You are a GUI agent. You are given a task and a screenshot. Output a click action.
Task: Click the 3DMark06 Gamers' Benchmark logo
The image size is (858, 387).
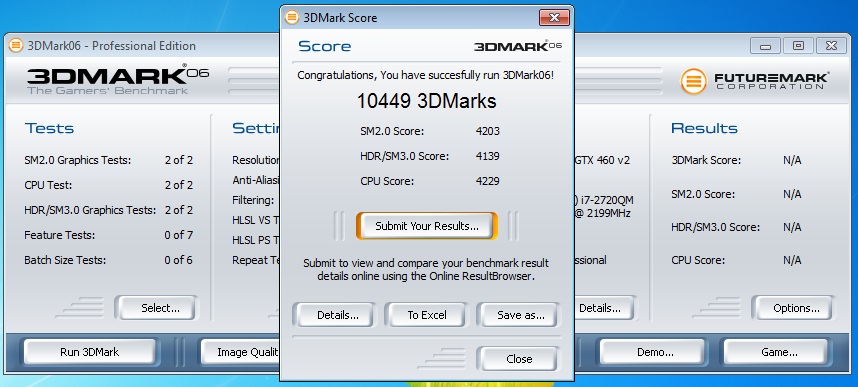118,80
